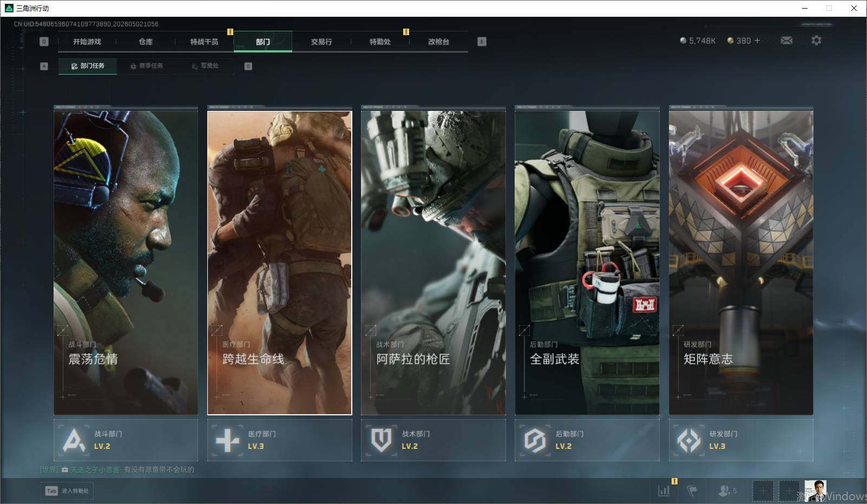Select the 后勤部门 LV.2 level panel
The height and width of the screenshot is (504, 867).
point(587,440)
